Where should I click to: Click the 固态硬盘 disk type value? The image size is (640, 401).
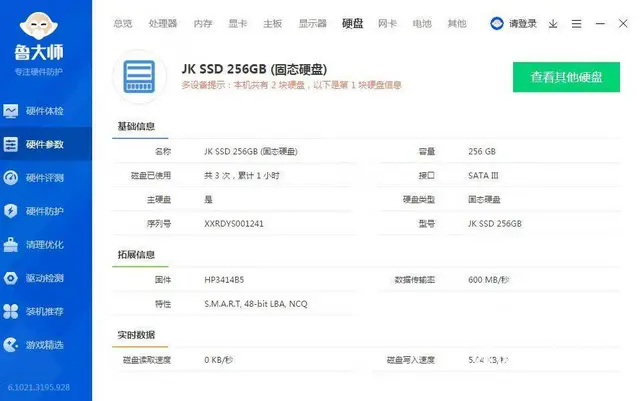coord(484,200)
